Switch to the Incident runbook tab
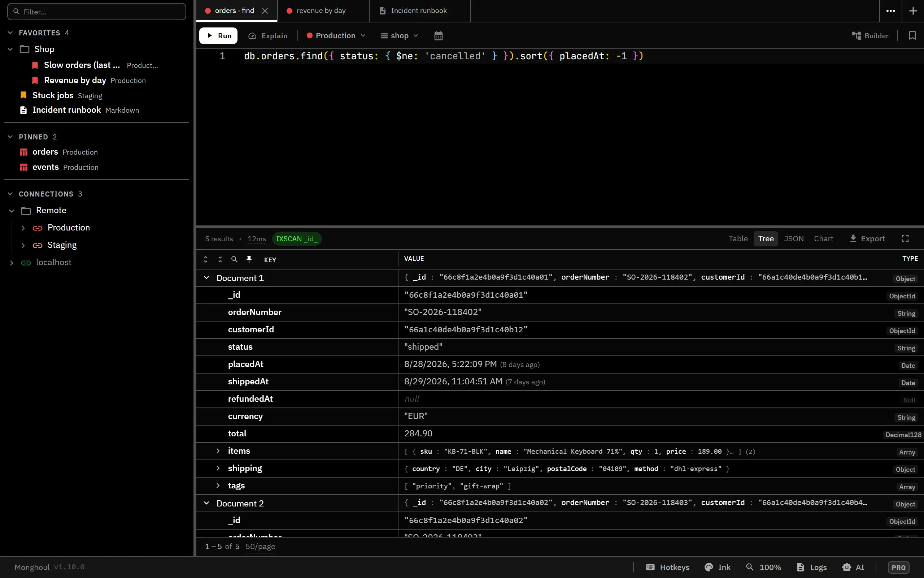 [420, 11]
